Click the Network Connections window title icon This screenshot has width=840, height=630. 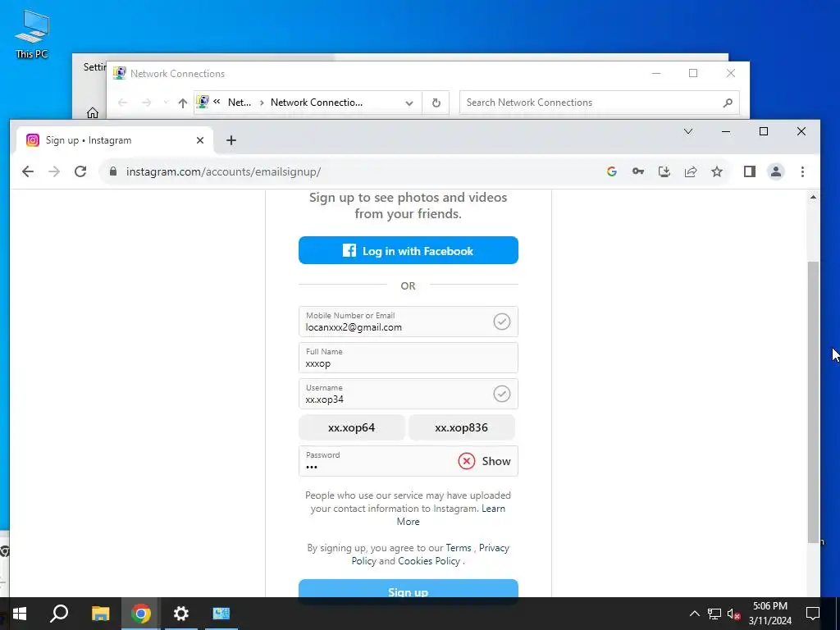(x=120, y=73)
